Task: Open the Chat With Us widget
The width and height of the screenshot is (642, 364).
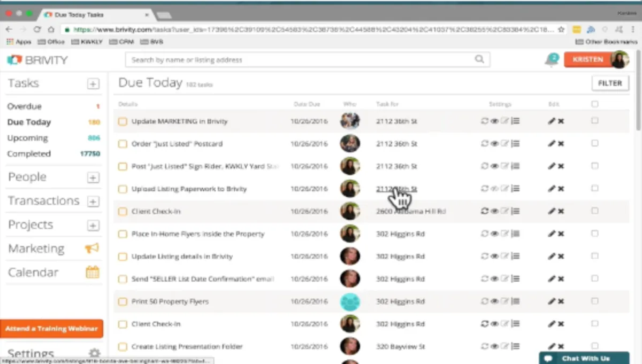Action: (x=584, y=358)
